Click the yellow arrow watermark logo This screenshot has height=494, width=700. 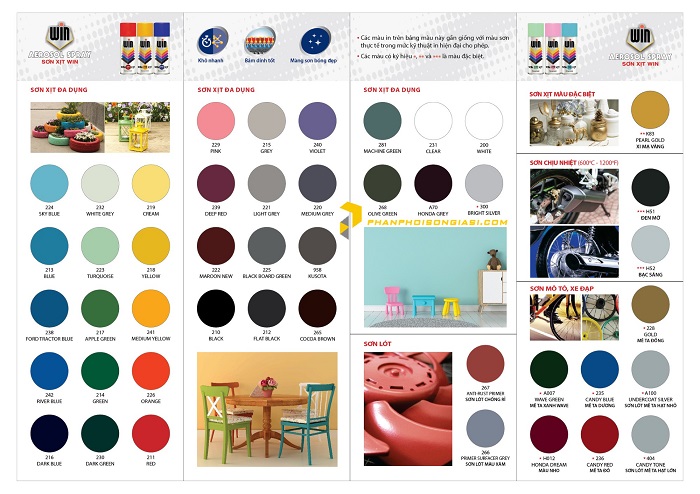coord(350,219)
